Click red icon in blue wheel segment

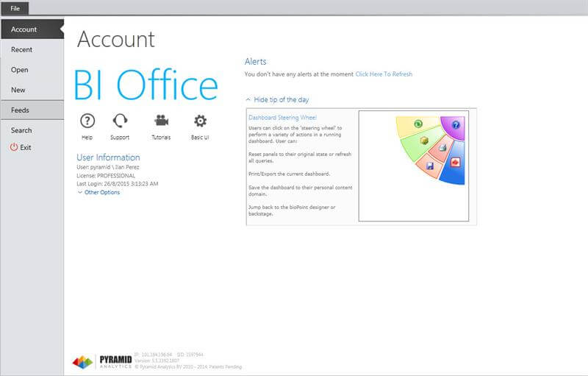[455, 162]
